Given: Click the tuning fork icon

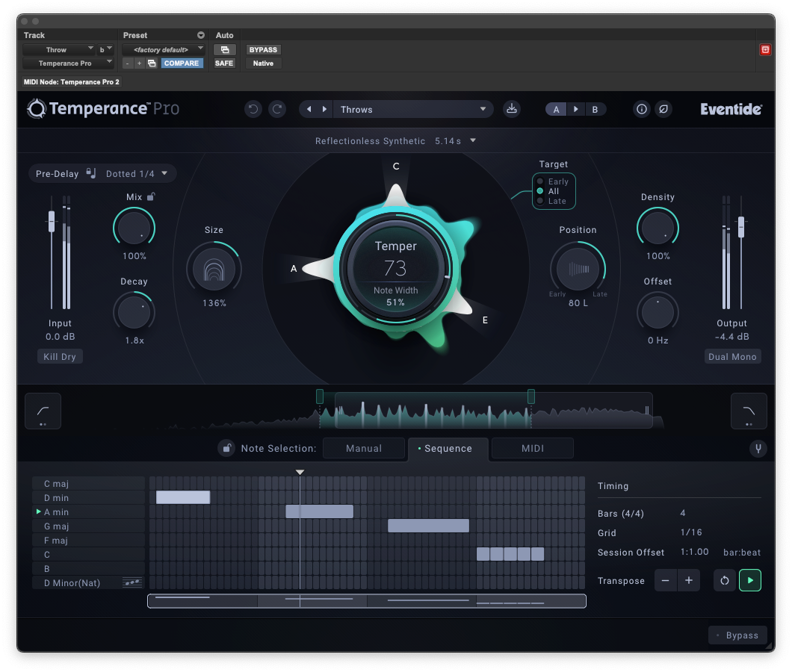Looking at the screenshot, I should coord(758,449).
